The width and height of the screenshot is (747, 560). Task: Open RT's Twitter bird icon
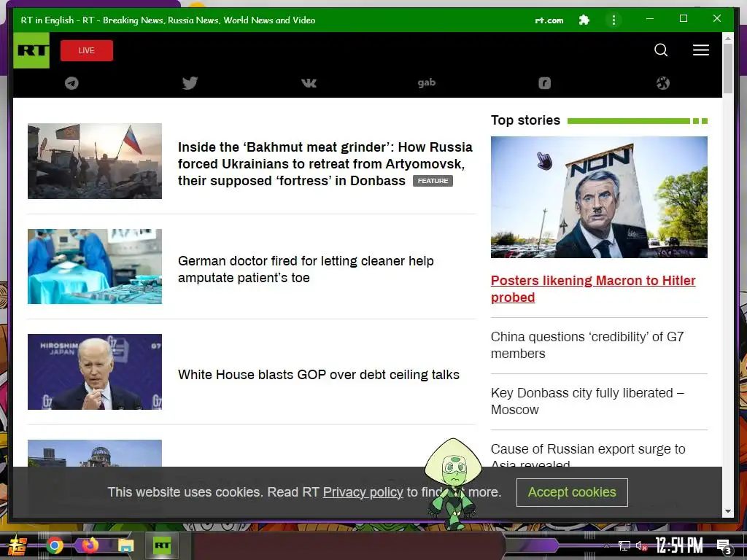[190, 83]
